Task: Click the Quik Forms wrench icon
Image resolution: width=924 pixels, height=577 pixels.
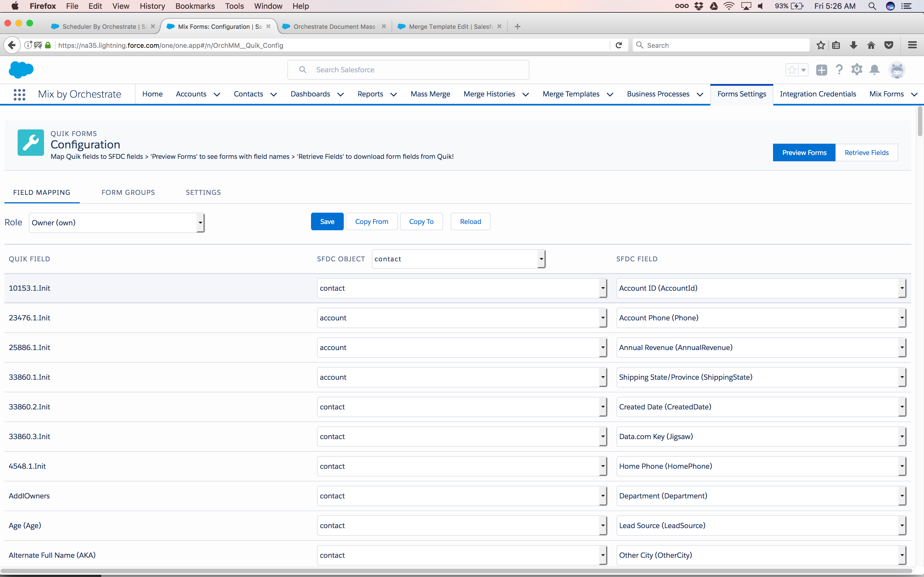Action: pyautogui.click(x=30, y=142)
